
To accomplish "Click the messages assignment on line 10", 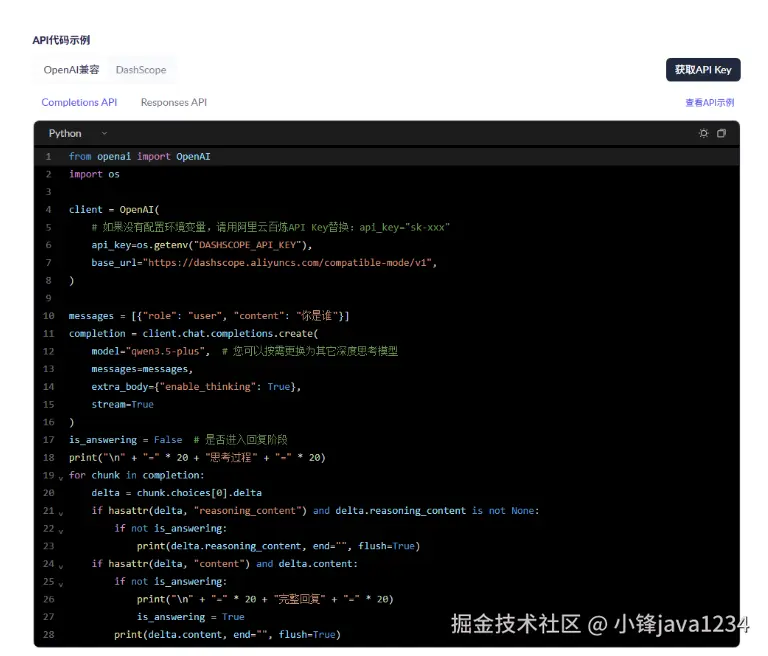I will [x=209, y=316].
